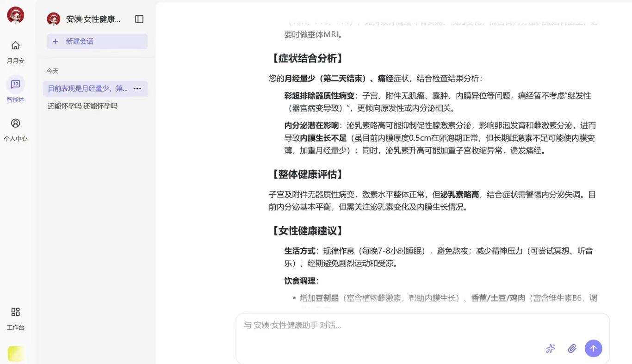Click the 【症状结合分析】 heading

[x=307, y=58]
